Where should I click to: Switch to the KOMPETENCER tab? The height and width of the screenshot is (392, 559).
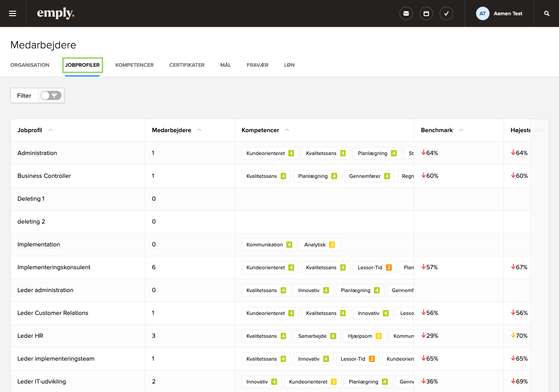pyautogui.click(x=134, y=65)
